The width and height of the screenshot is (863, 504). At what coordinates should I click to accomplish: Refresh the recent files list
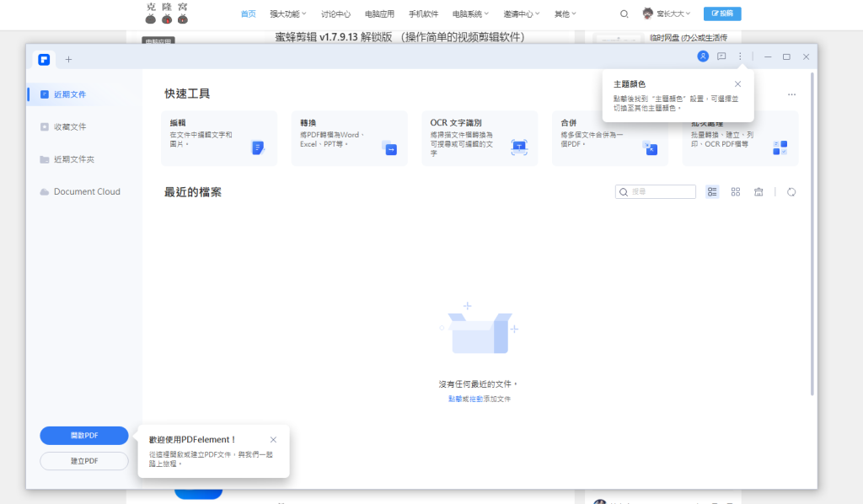coord(791,192)
